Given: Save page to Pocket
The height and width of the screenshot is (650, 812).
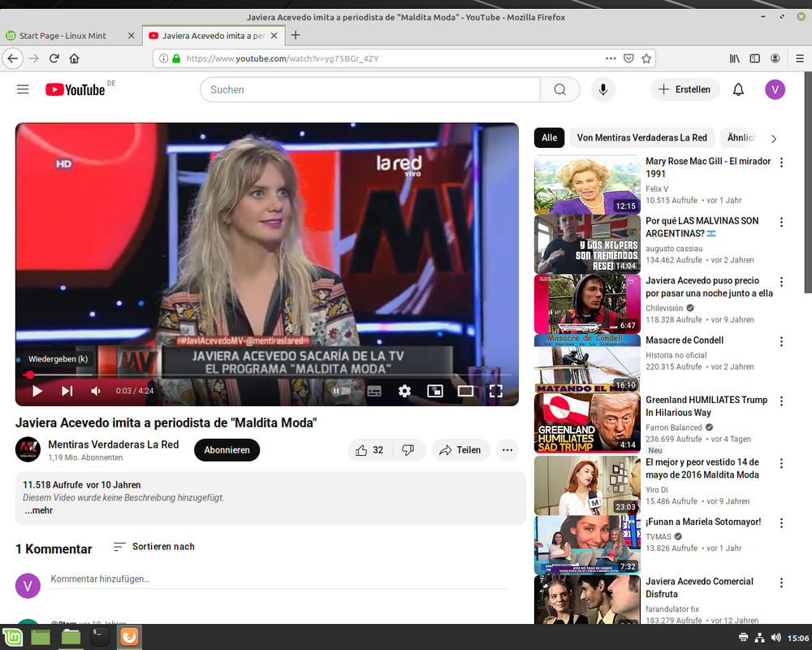Looking at the screenshot, I should pyautogui.click(x=628, y=58).
